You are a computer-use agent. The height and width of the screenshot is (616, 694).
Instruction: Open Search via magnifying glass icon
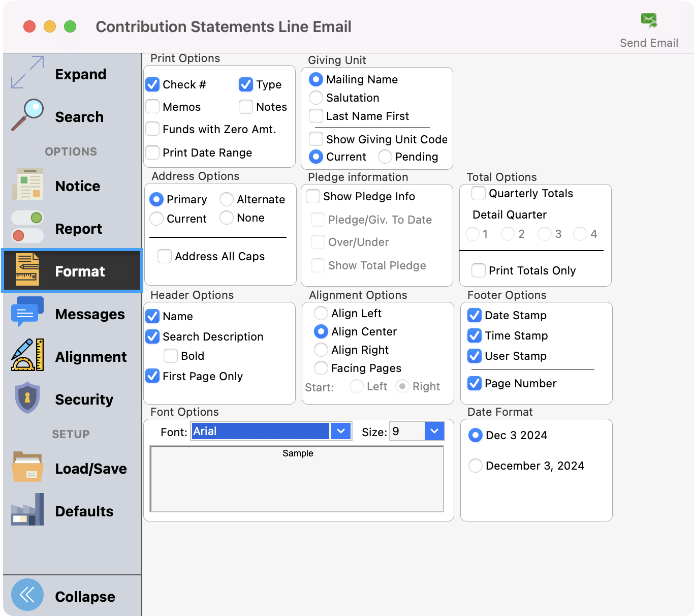27,115
